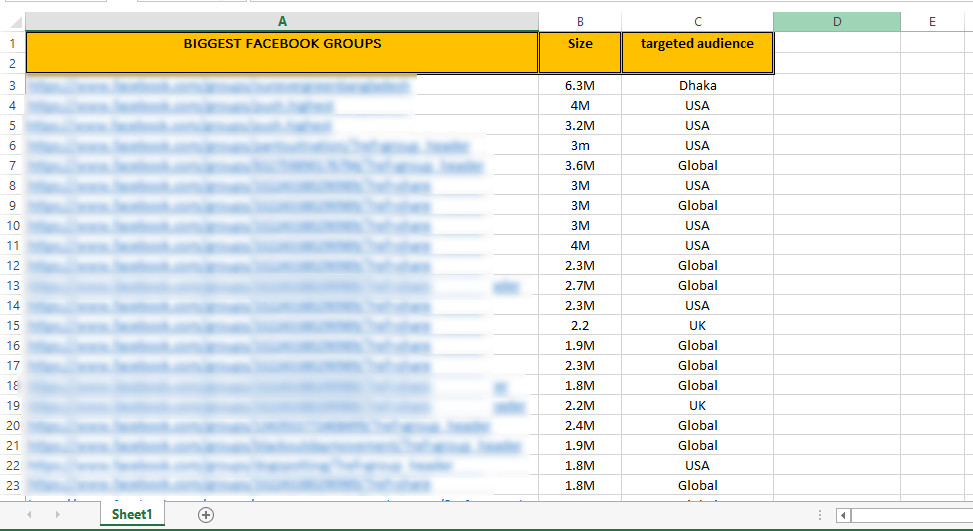Select column D header

pos(836,21)
